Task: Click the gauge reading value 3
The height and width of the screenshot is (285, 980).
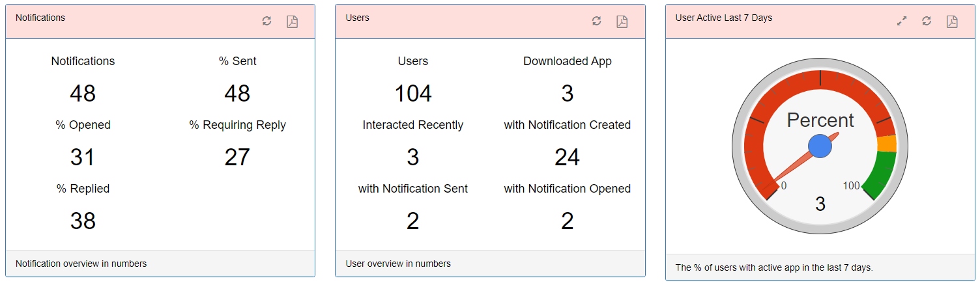Action: coord(820,204)
